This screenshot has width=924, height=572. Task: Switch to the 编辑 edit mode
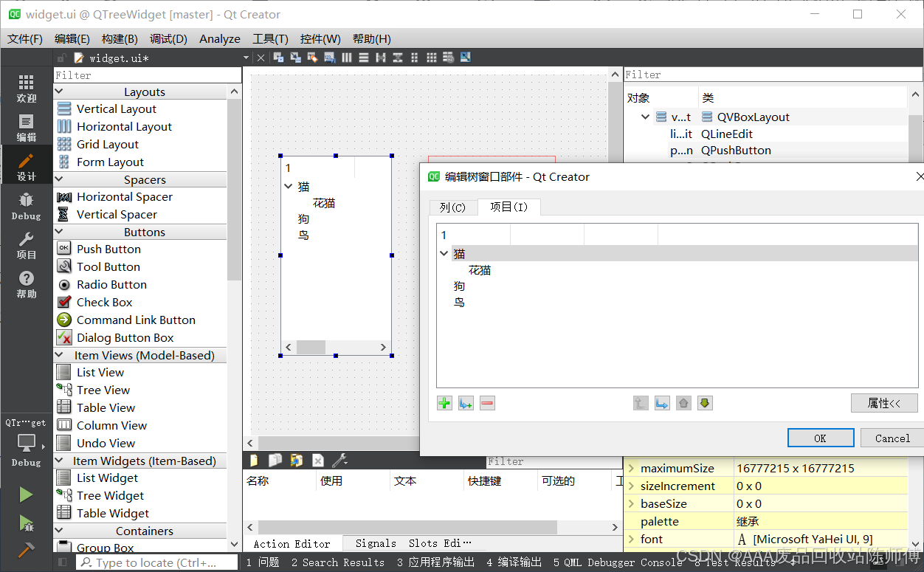[x=27, y=128]
